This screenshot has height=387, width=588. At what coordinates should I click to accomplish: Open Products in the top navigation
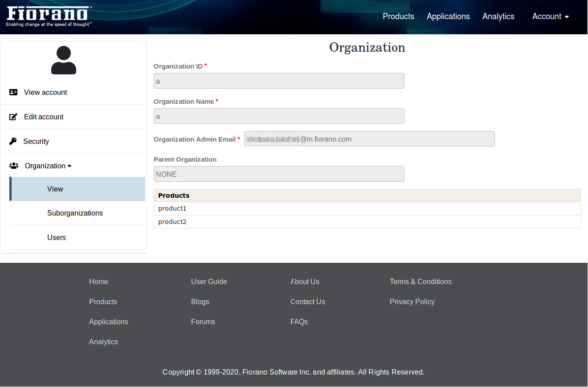398,16
